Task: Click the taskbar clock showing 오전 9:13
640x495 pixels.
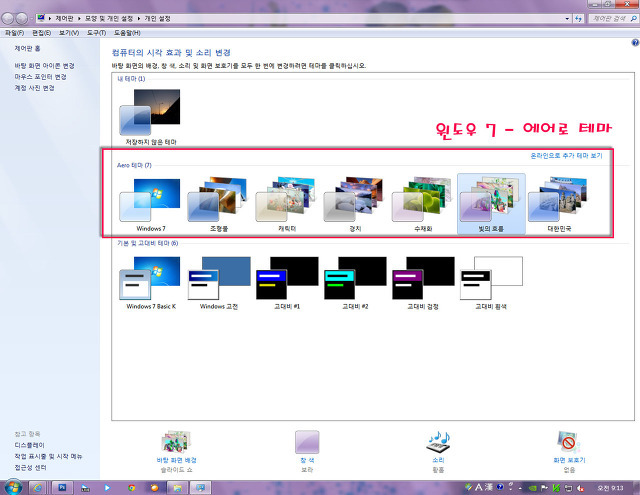Action: tap(611, 488)
